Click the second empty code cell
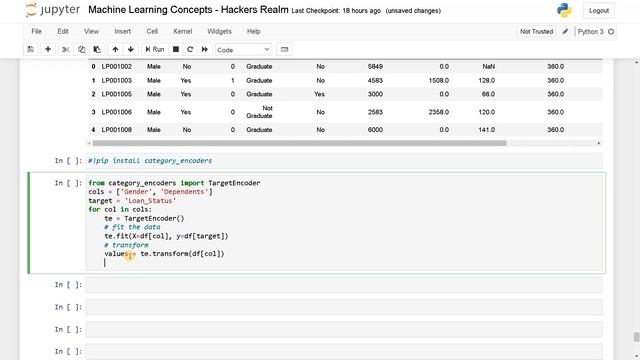The width and height of the screenshot is (640, 360). (x=344, y=307)
